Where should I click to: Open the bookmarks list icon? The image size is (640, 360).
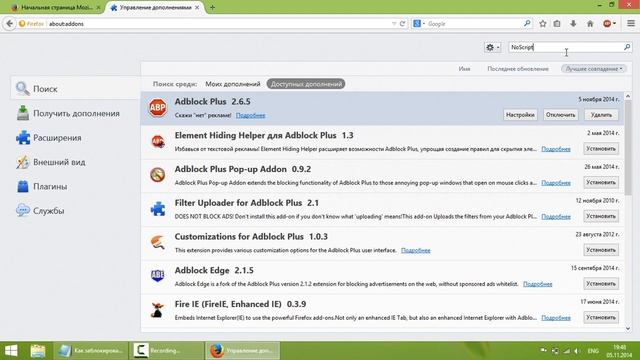[557, 24]
